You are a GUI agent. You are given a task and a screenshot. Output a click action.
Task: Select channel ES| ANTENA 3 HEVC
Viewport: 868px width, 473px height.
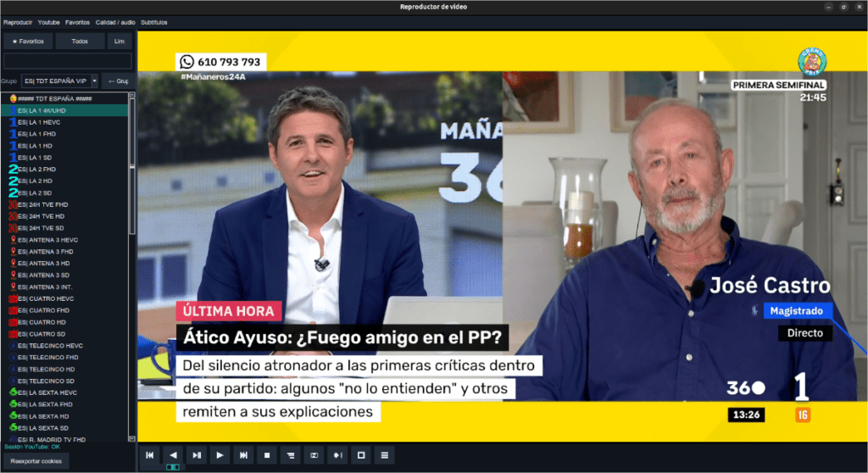click(x=64, y=240)
